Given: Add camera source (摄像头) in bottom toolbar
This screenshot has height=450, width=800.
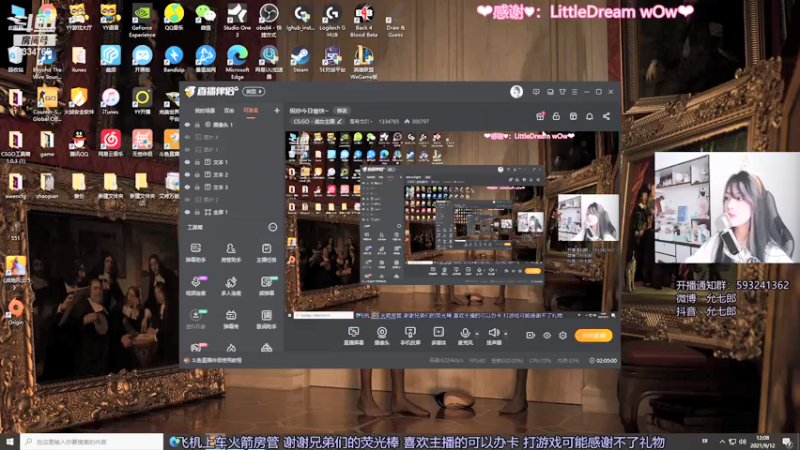Looking at the screenshot, I should coord(382,336).
